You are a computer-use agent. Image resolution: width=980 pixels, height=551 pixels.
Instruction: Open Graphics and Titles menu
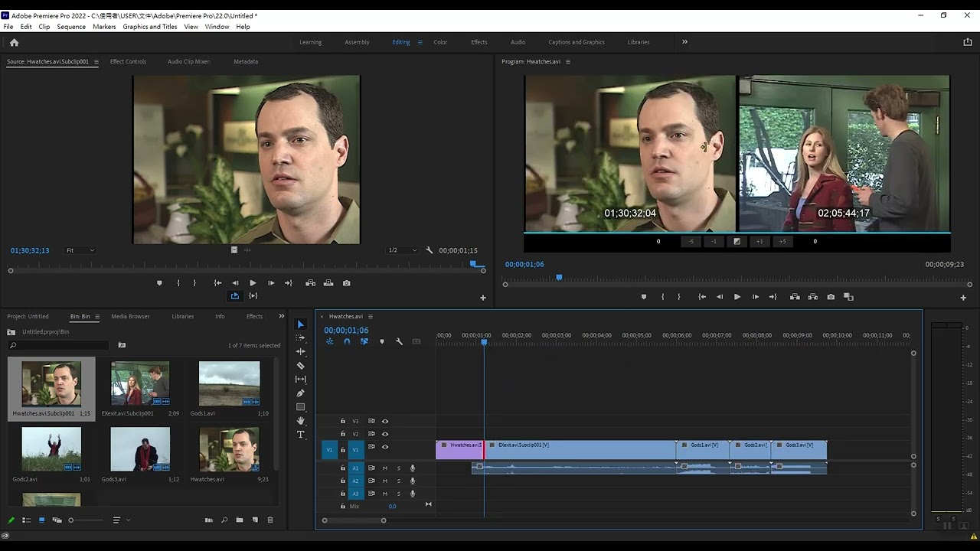click(150, 27)
